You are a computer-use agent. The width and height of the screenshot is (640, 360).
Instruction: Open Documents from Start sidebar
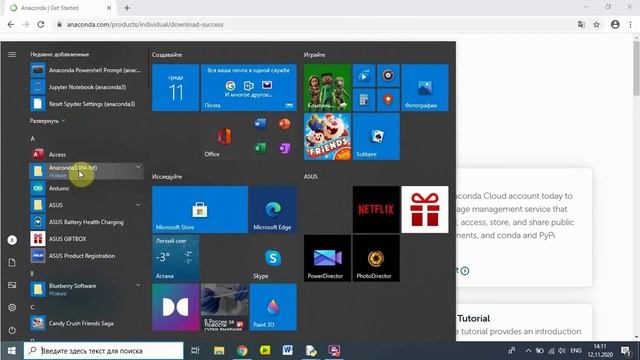pos(12,262)
